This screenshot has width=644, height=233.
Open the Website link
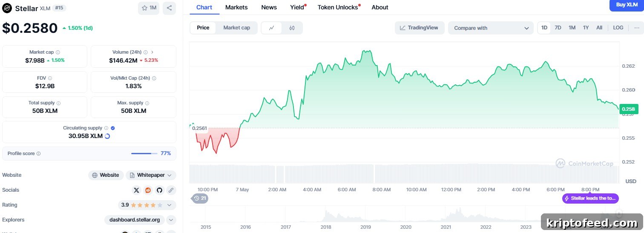(x=106, y=175)
